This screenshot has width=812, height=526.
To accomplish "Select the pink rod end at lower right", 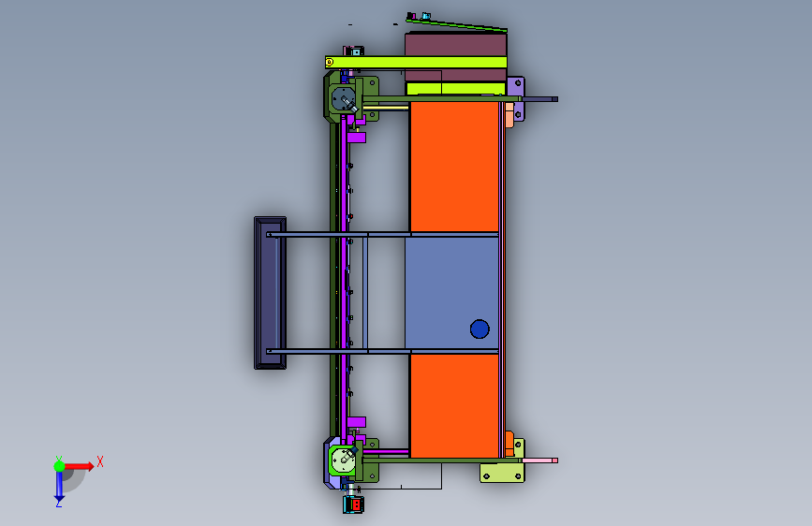I will (x=539, y=460).
